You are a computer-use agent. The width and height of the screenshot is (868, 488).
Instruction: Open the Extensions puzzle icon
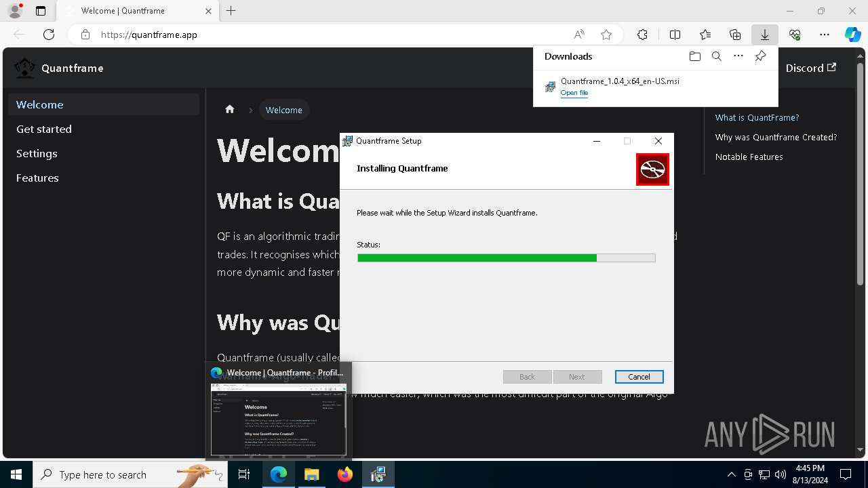point(642,35)
